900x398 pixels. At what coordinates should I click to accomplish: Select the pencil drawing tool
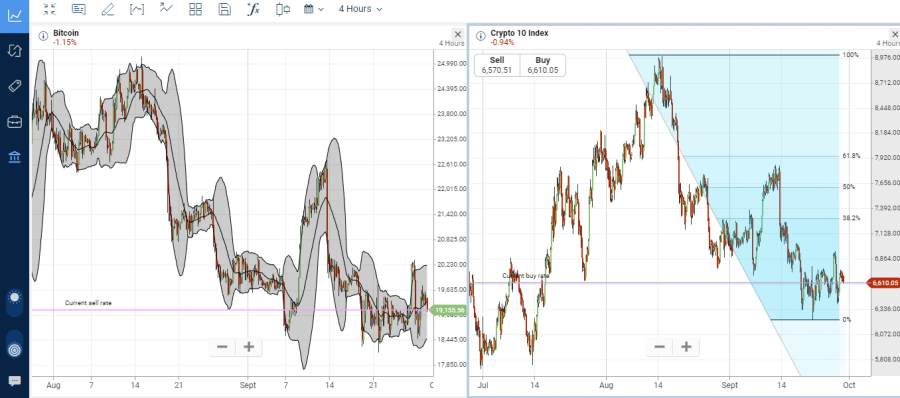[107, 9]
